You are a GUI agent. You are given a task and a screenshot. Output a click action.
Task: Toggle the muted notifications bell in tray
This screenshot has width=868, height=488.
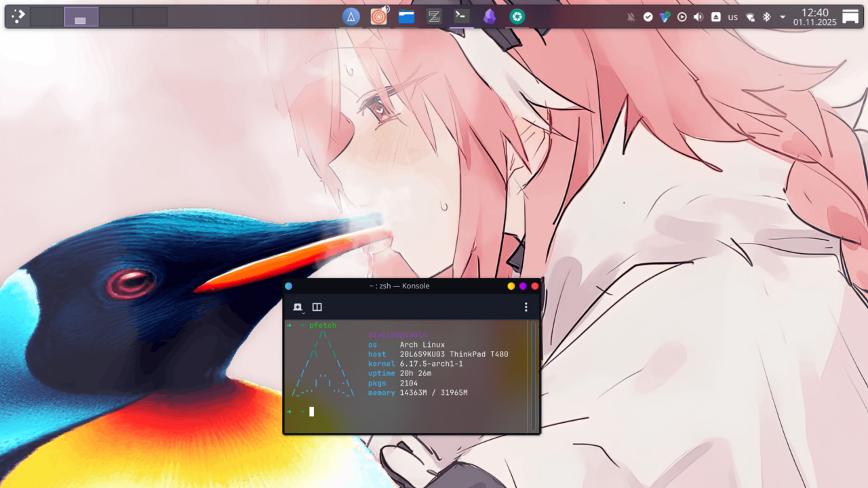pos(631,17)
